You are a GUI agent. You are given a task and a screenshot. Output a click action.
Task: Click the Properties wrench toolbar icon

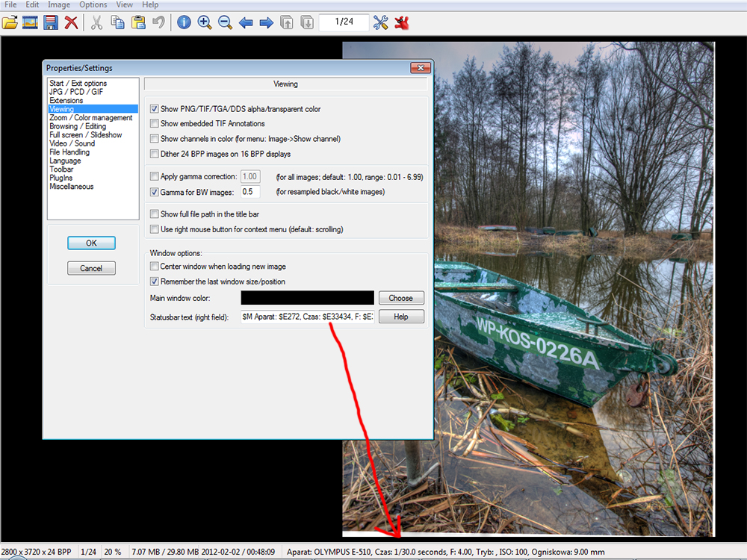coord(381,22)
